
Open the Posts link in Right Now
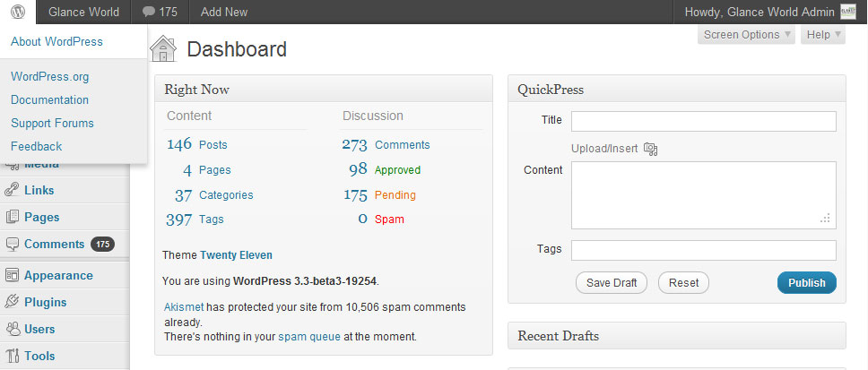tap(213, 145)
